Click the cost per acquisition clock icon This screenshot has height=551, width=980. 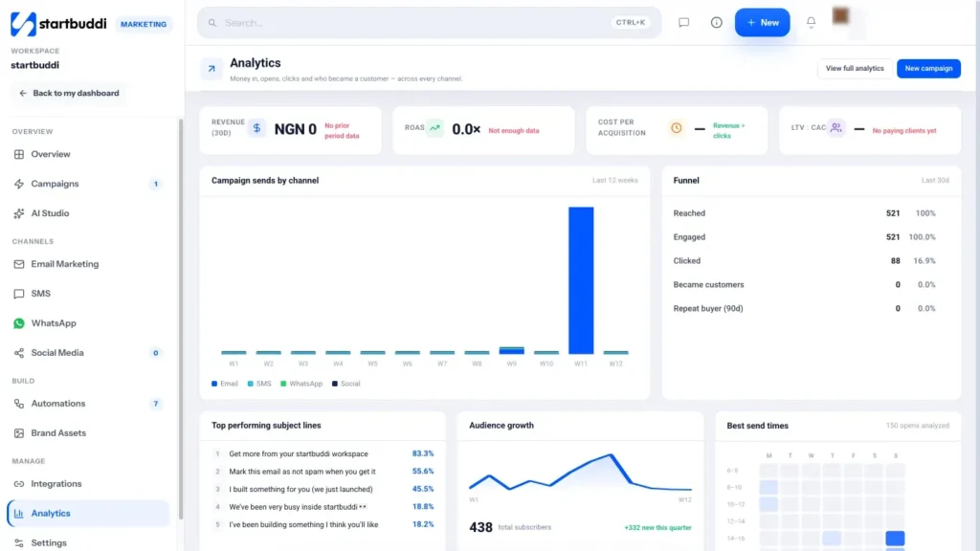pyautogui.click(x=677, y=128)
